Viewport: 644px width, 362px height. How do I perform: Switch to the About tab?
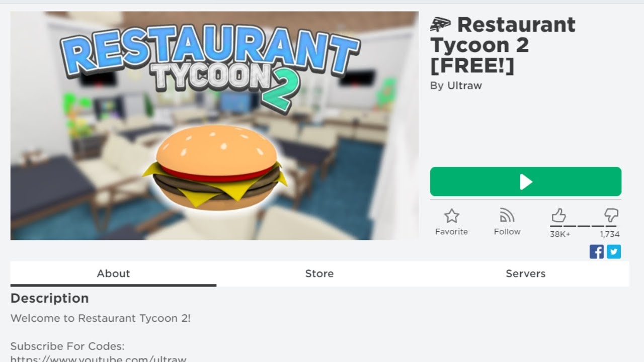[x=113, y=274]
